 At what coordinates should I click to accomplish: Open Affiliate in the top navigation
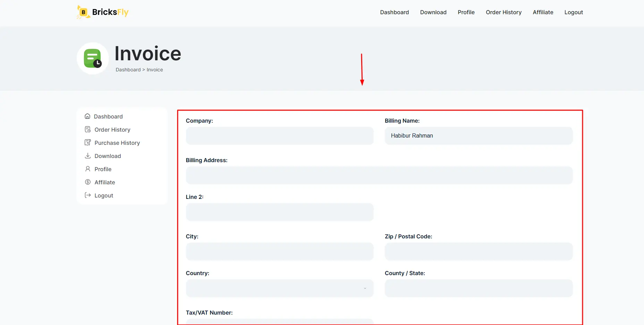(x=543, y=12)
